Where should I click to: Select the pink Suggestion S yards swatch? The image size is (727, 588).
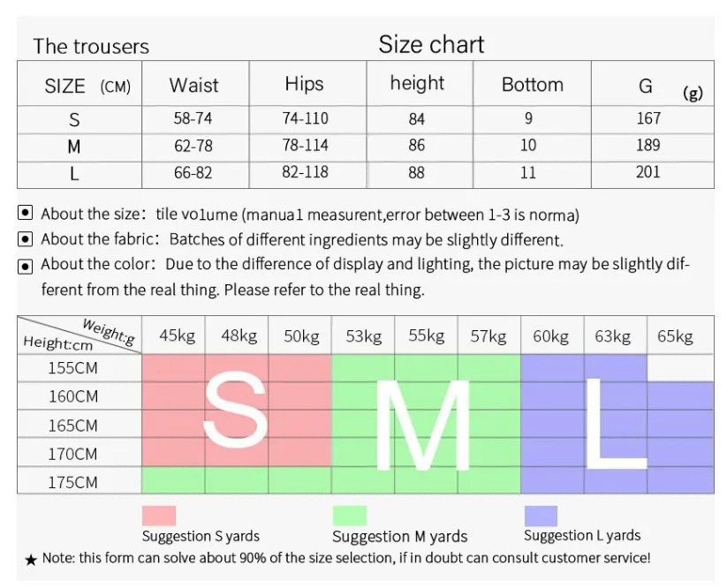coord(159,516)
